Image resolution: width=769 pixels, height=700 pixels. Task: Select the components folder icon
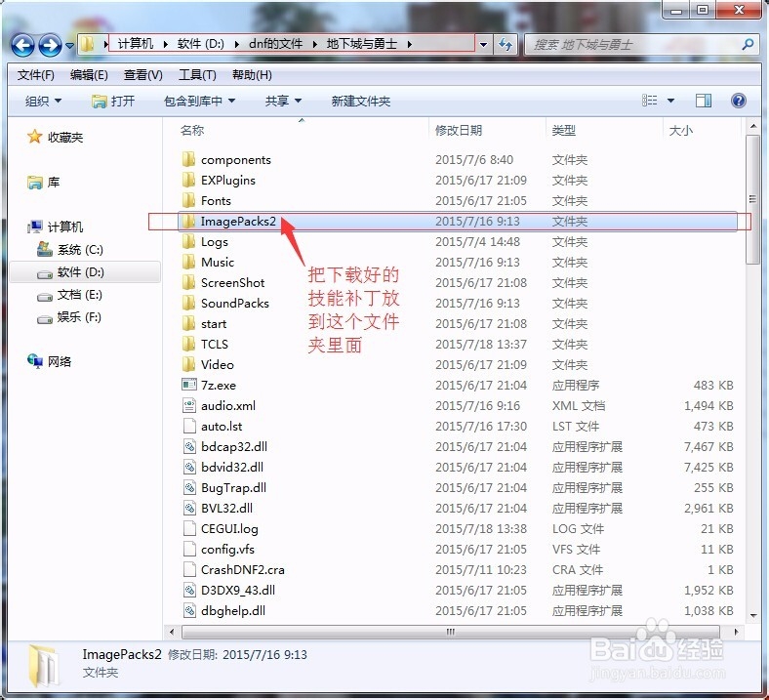point(188,159)
